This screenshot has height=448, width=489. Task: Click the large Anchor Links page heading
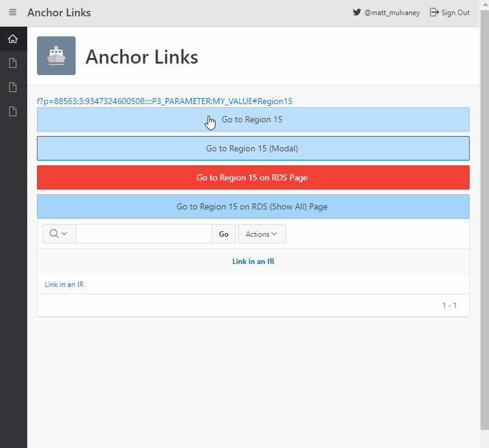coord(142,57)
